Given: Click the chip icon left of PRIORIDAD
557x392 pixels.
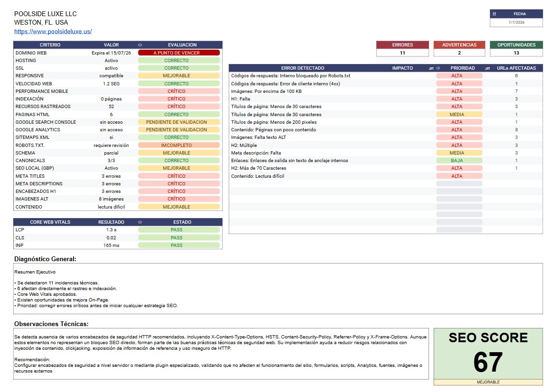Looking at the screenshot, I should [438, 68].
